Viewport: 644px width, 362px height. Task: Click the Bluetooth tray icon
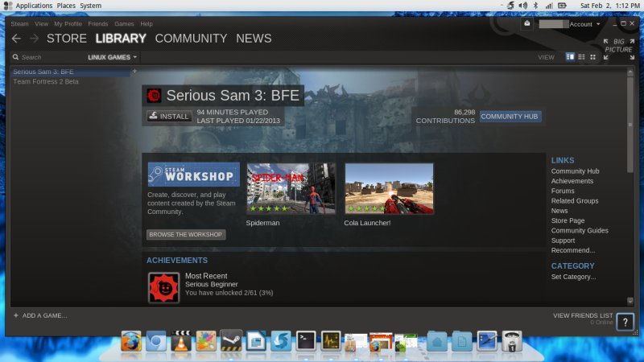535,6
